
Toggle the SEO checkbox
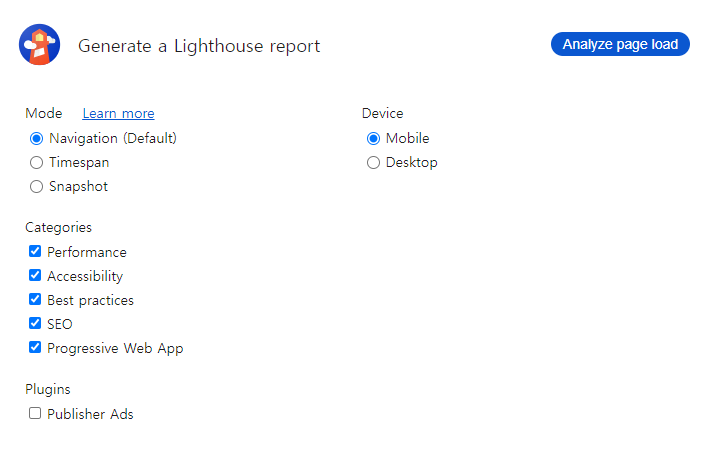[35, 323]
